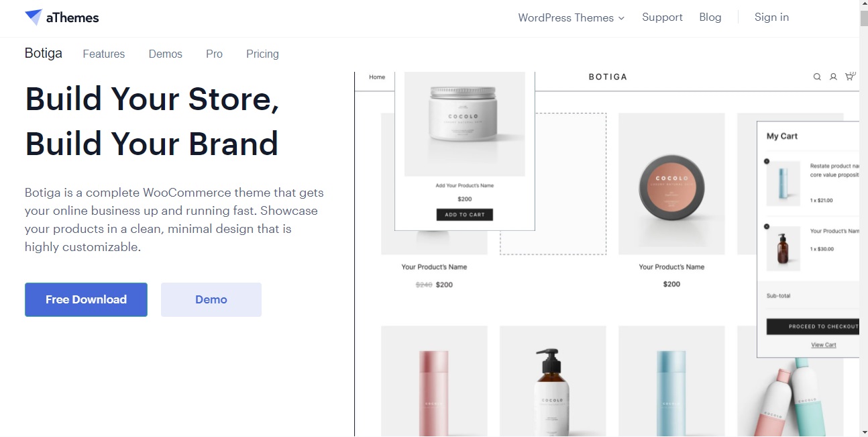The width and height of the screenshot is (868, 437).
Task: Expand the WordPress Themes dropdown
Action: pyautogui.click(x=571, y=18)
